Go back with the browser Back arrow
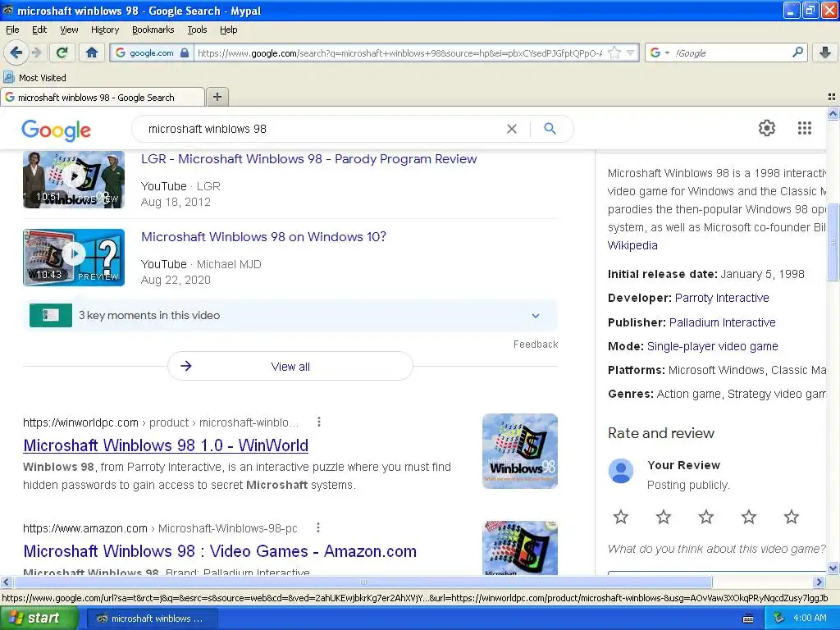Image resolution: width=840 pixels, height=630 pixels. pos(16,52)
